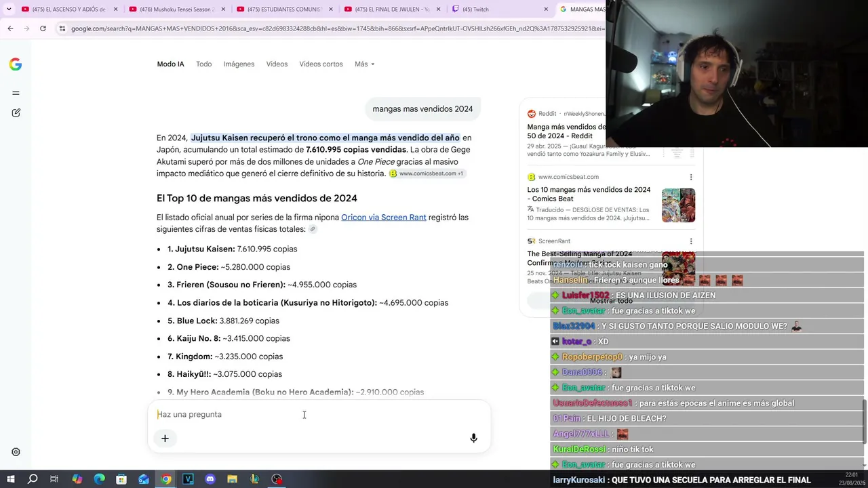Switch to the Imágenes tab
This screenshot has height=488, width=868.
(239, 64)
